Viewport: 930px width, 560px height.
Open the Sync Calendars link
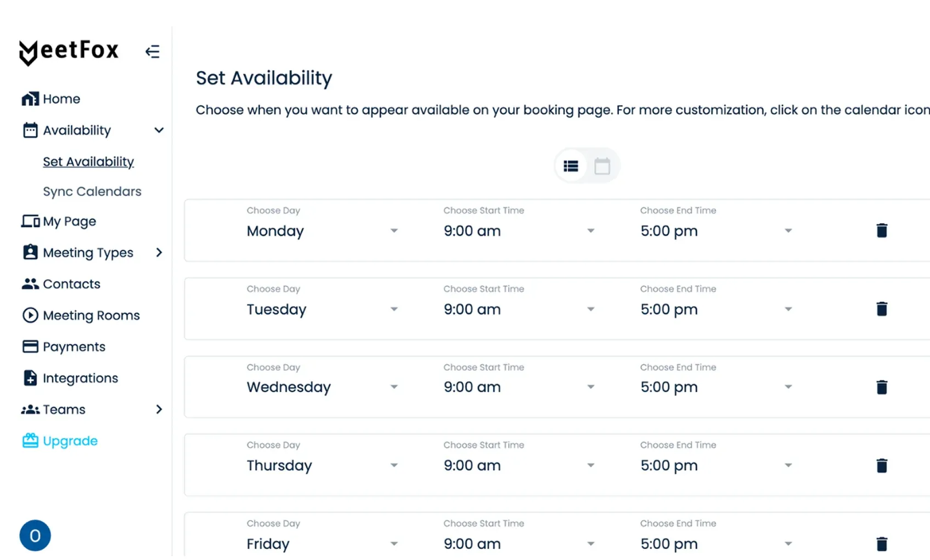92,191
